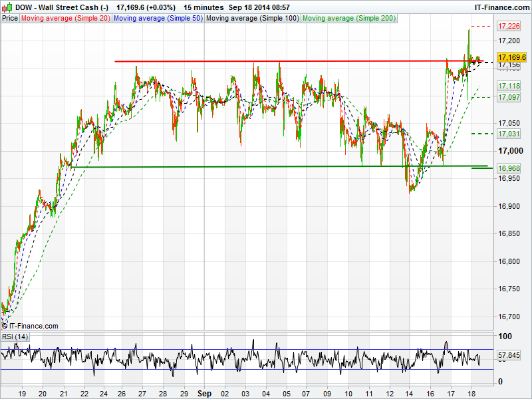The height and width of the screenshot is (399, 532).
Task: Open the IT-Finance.com link at top right
Action: click(x=501, y=7)
